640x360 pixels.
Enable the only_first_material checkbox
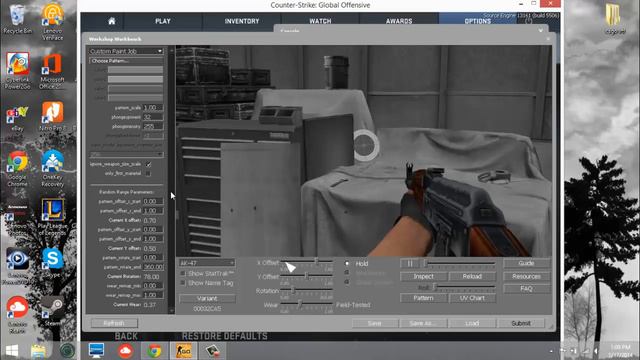click(x=148, y=173)
